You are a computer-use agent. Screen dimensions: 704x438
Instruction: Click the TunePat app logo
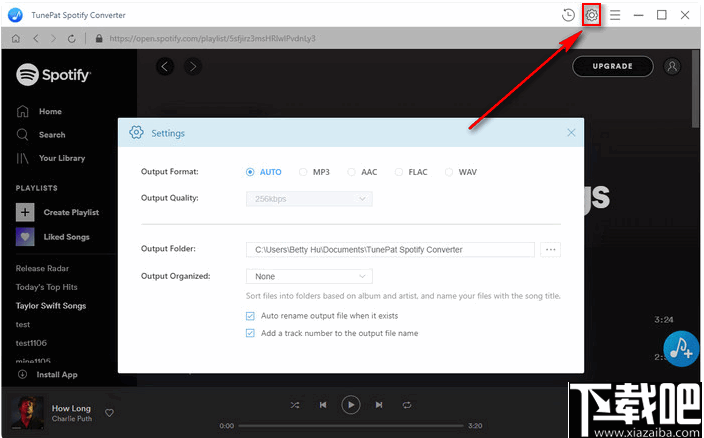[15, 15]
